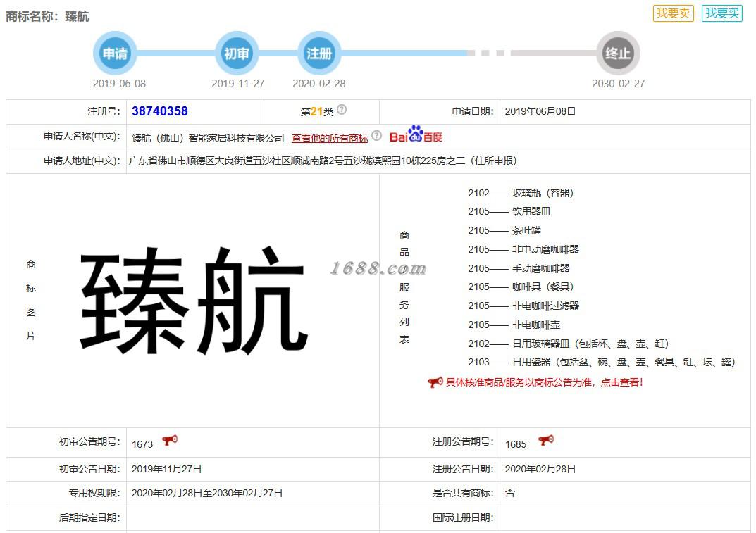Select 注册公告日期 value 2020年02月28日
The width and height of the screenshot is (756, 533).
click(540, 470)
